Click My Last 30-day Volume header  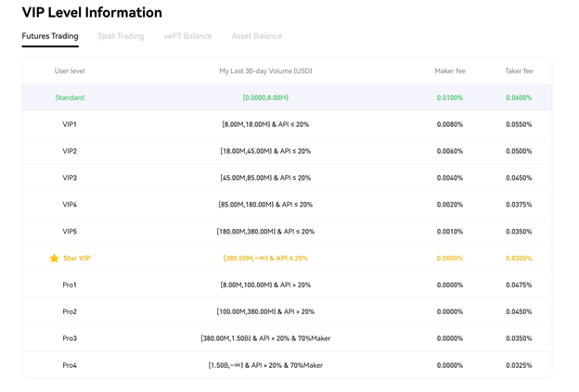click(265, 70)
